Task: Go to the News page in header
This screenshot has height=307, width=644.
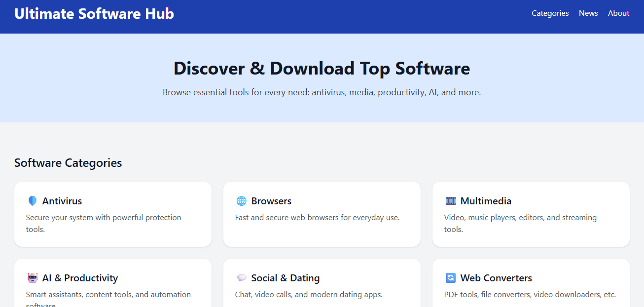Action: [x=588, y=13]
